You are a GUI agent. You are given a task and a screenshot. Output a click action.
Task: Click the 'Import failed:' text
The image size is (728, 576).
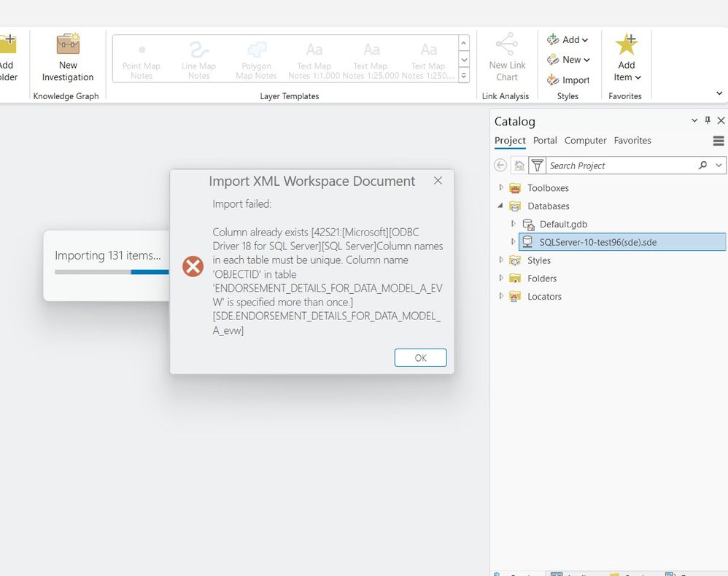point(242,203)
